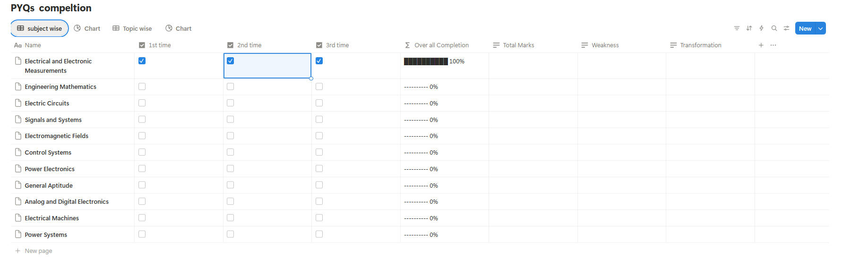Add a row with New page
This screenshot has height=269, width=868.
pyautogui.click(x=38, y=251)
